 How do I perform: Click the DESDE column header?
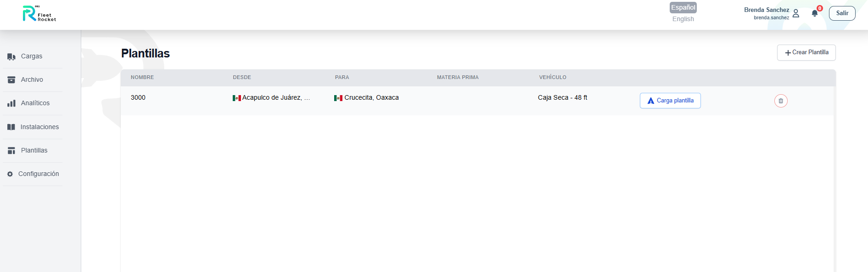coord(242,77)
